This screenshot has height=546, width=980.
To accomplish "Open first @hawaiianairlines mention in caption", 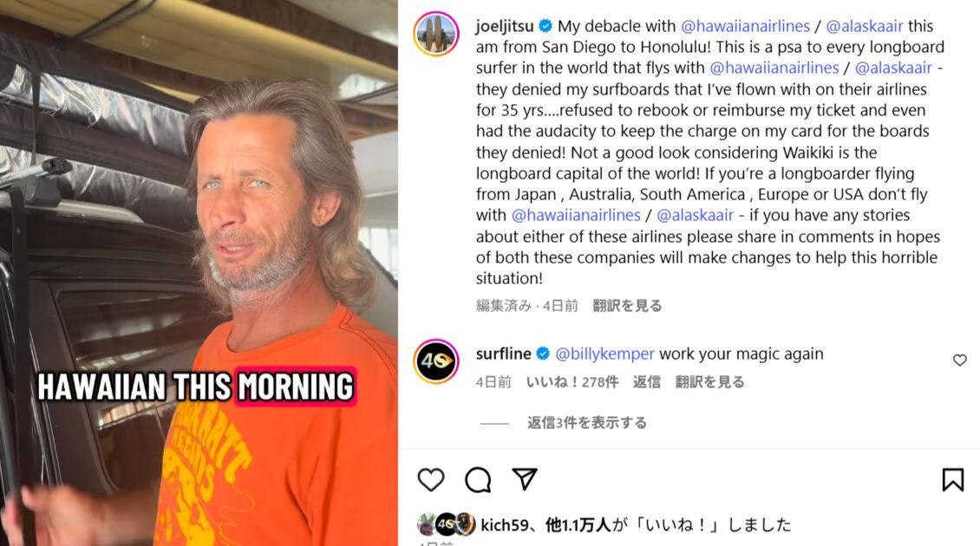I will pyautogui.click(x=745, y=26).
